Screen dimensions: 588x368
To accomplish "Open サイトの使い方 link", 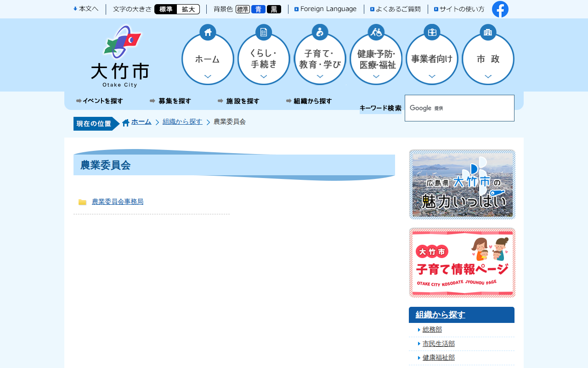I will [x=459, y=9].
